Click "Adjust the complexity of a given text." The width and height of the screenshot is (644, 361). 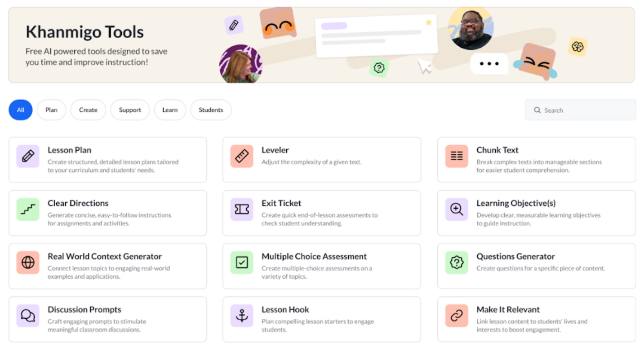311,162
